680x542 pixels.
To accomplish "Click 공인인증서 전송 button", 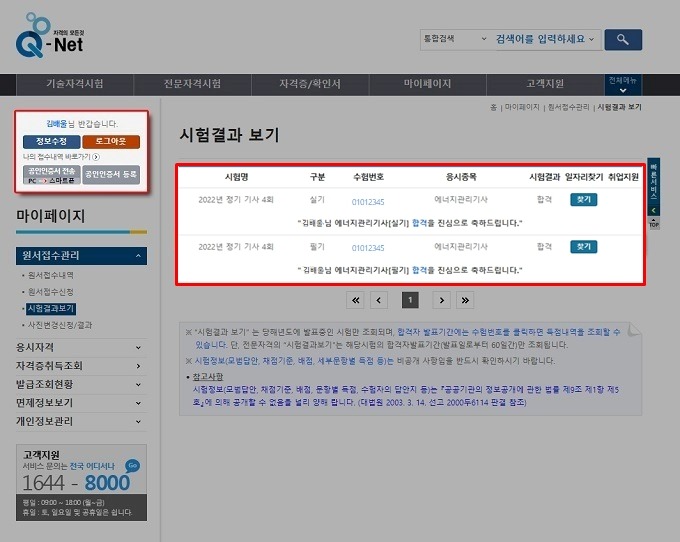I will [x=52, y=174].
